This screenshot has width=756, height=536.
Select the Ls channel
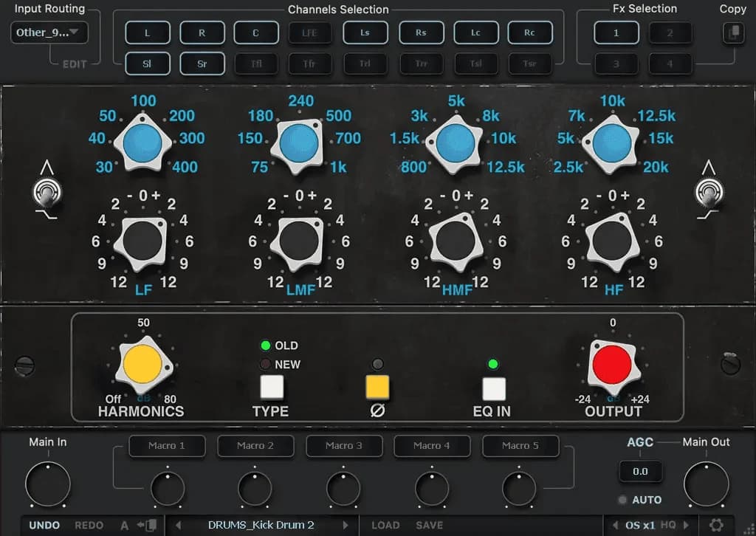pos(365,33)
